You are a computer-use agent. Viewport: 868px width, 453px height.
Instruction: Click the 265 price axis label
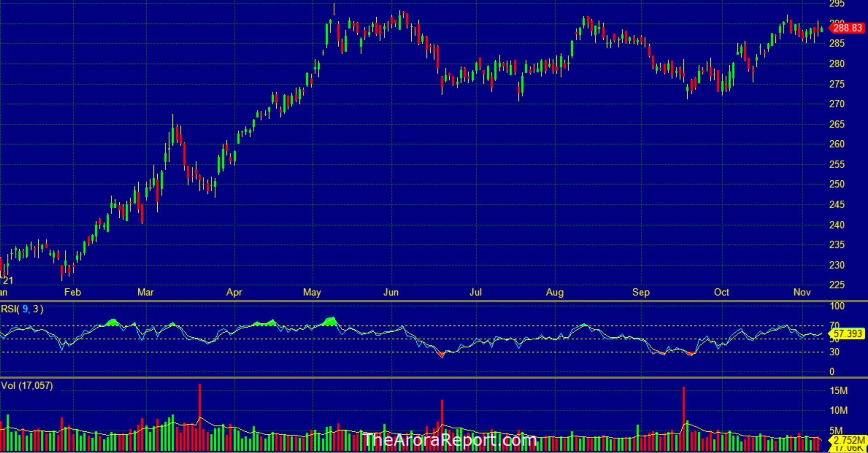pyautogui.click(x=837, y=124)
